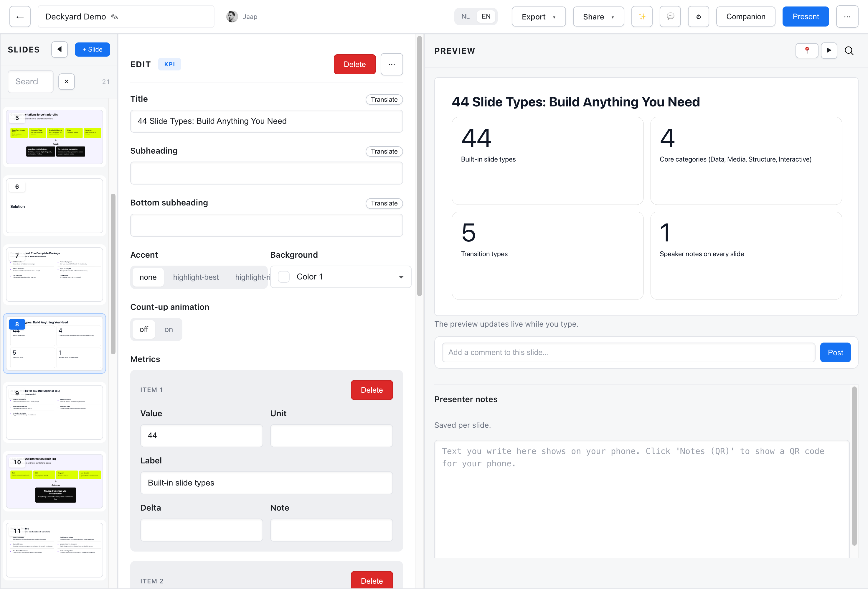868x589 pixels.
Task: Rename deck via pencil icon next to title
Action: (x=115, y=17)
